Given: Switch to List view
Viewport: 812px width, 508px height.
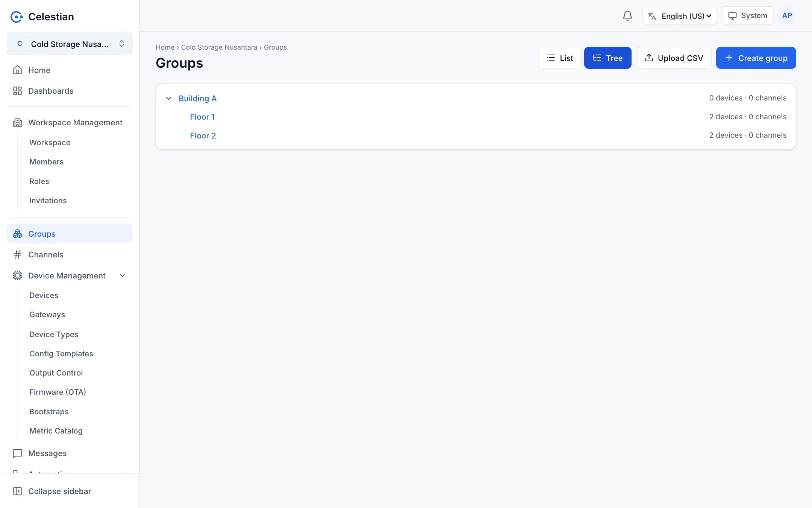Looking at the screenshot, I should pos(560,58).
